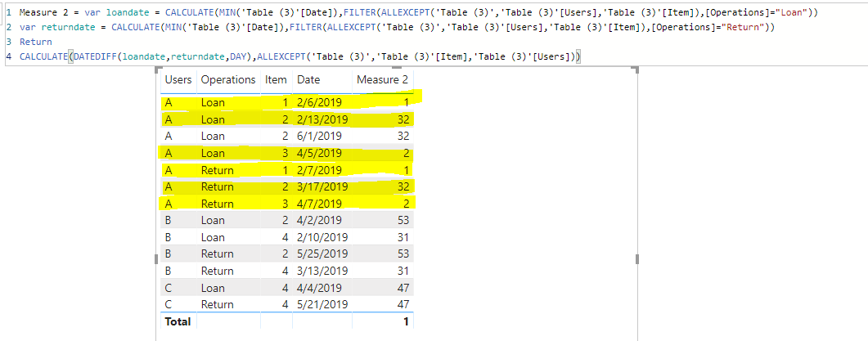Select date cell 4/5/2019

click(x=319, y=154)
